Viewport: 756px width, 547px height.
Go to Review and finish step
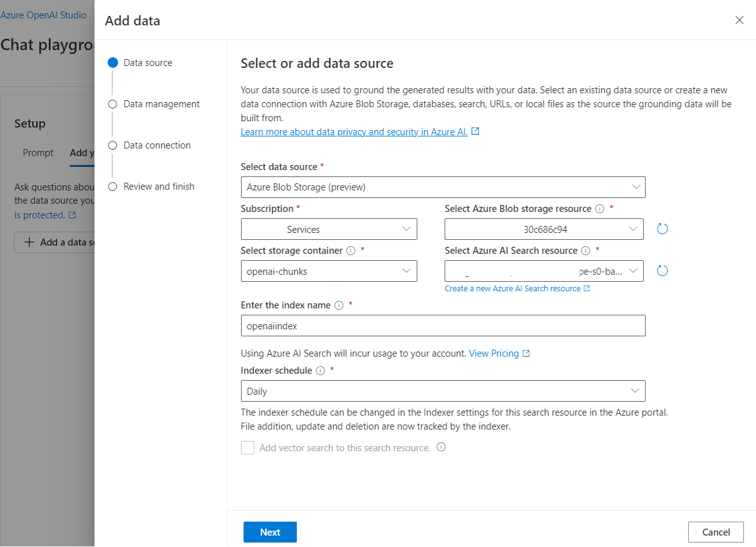click(152, 187)
